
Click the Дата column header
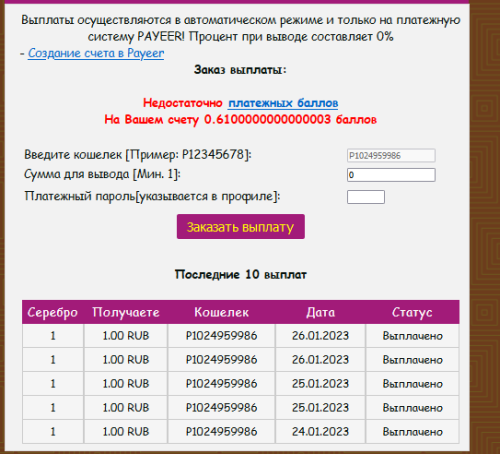pos(320,312)
